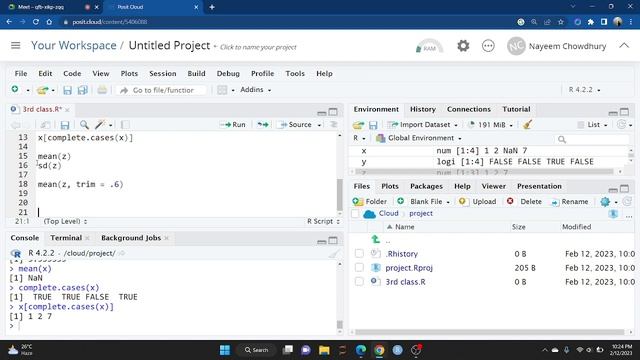The image size is (640, 360).
Task: Click the Files pane horizontal scrollbar
Action: 489,332
